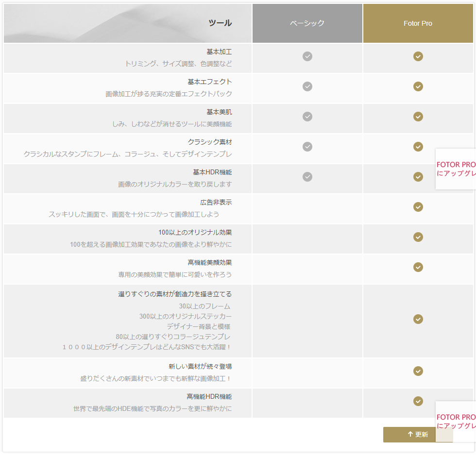476x458 pixels.
Task: Click the 画像加工が捗る充実の定番エフェクトパック description
Action: (169, 94)
